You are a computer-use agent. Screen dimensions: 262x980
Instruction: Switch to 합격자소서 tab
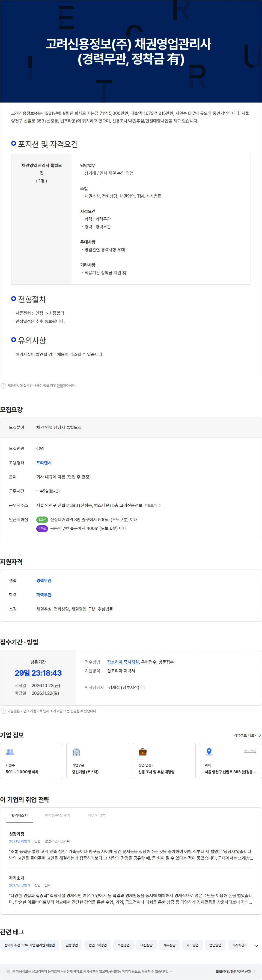19,815
